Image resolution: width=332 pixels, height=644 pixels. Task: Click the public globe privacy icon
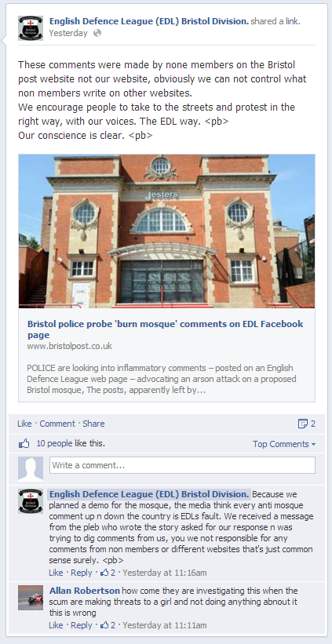coord(97,33)
